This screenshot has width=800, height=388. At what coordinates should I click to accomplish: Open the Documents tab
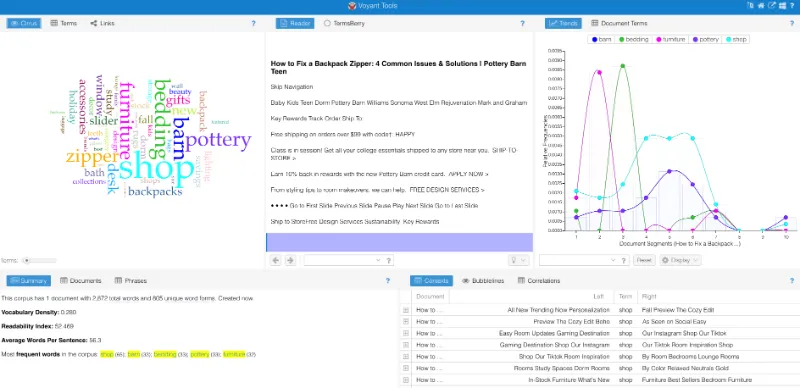(81, 280)
